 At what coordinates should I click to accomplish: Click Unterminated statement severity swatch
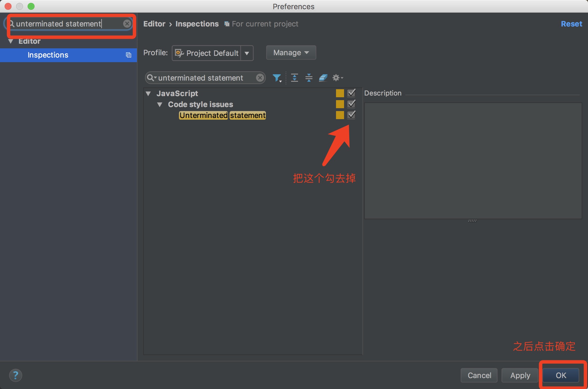340,115
